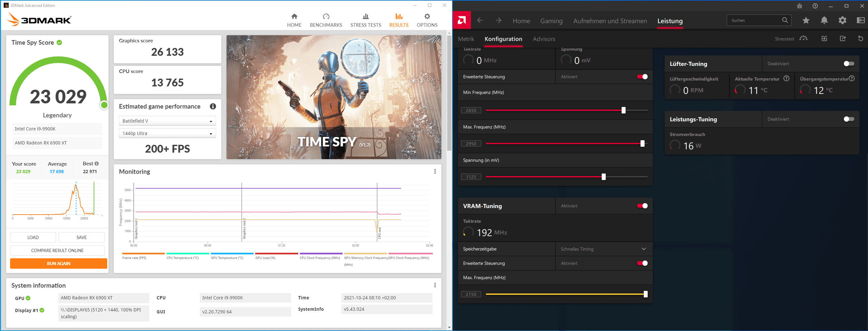Open the help question mark in Radeon title bar
This screenshot has height=331, width=868.
pos(815,6)
